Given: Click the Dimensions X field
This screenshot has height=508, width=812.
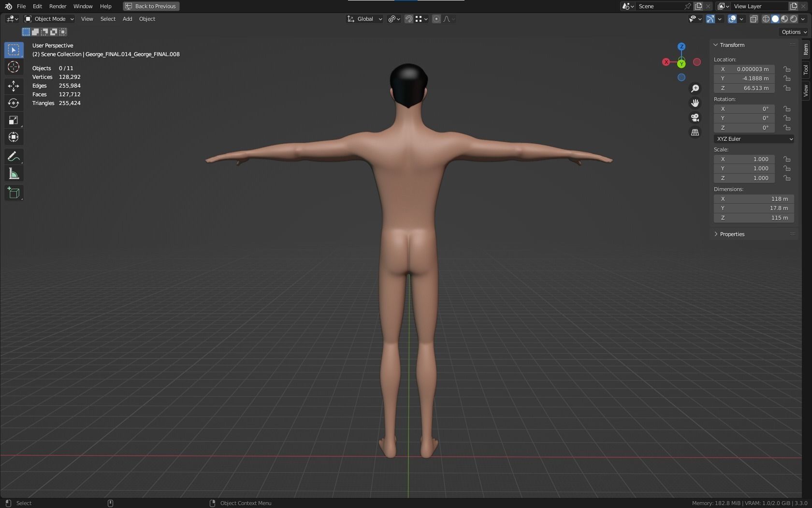Looking at the screenshot, I should click(x=754, y=199).
